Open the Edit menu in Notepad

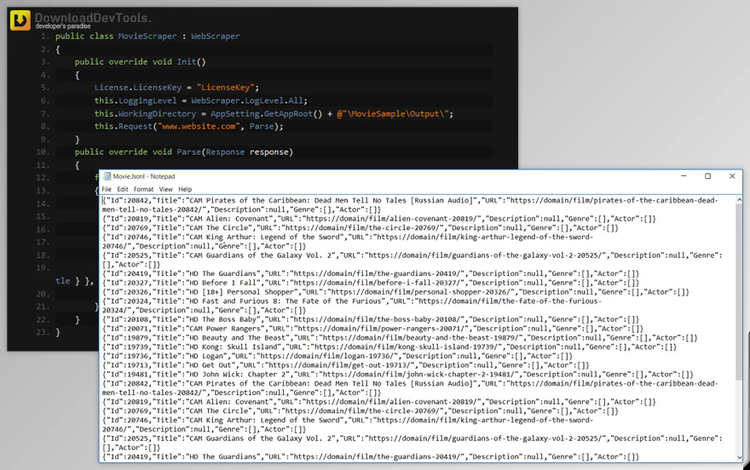(x=122, y=189)
